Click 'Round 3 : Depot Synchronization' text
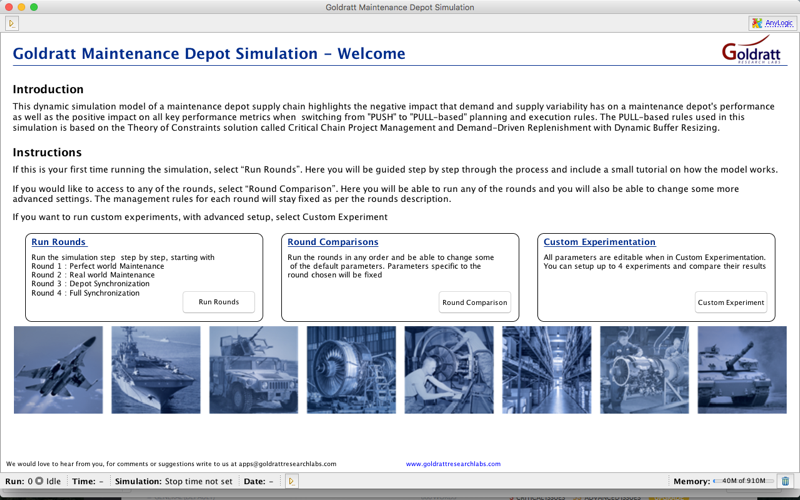Viewport: 800px width, 500px height. 90,284
